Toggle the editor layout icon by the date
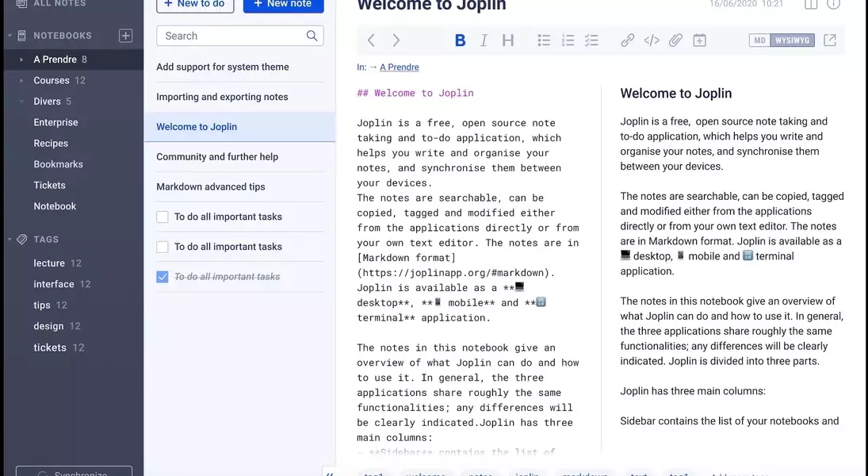Screen dimensions: 868x476 click(x=810, y=5)
